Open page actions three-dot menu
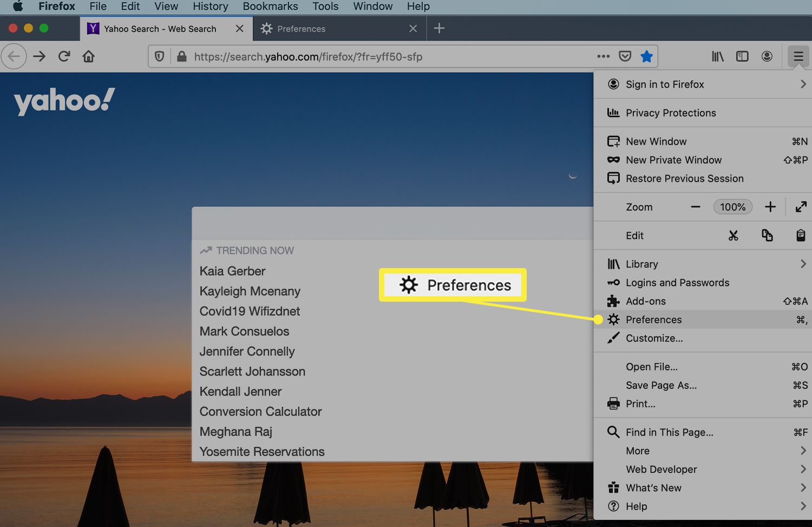Image resolution: width=812 pixels, height=527 pixels. pyautogui.click(x=603, y=56)
